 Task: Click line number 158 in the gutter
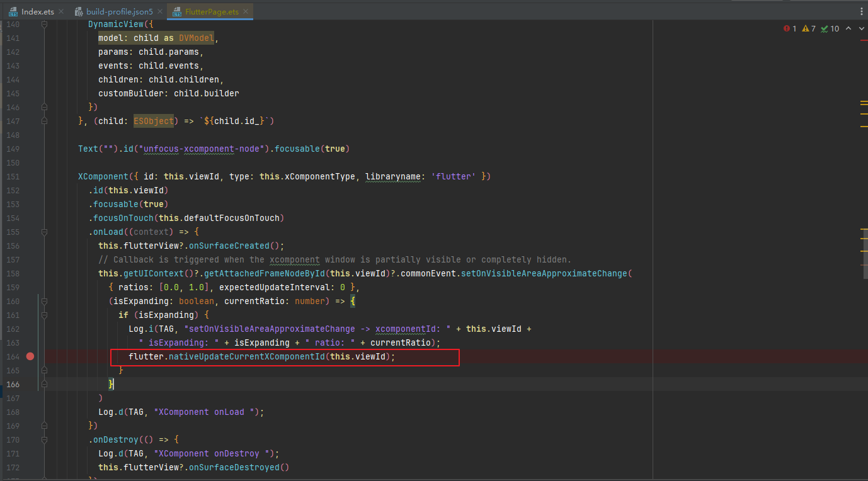coord(13,273)
